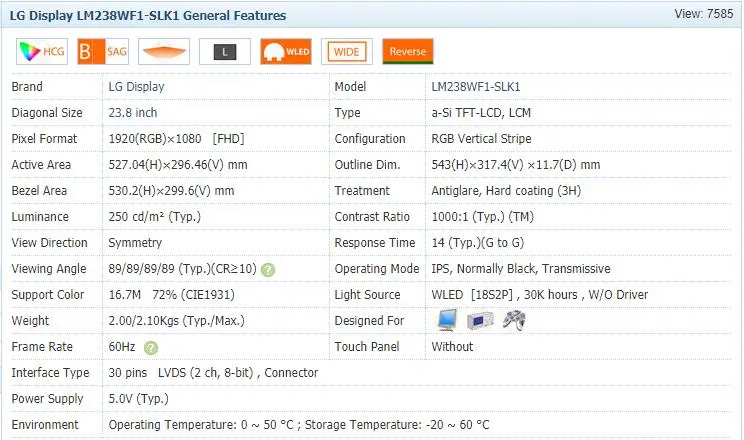Click the 'View: 7585' counter text
The width and height of the screenshot is (744, 440).
click(704, 14)
